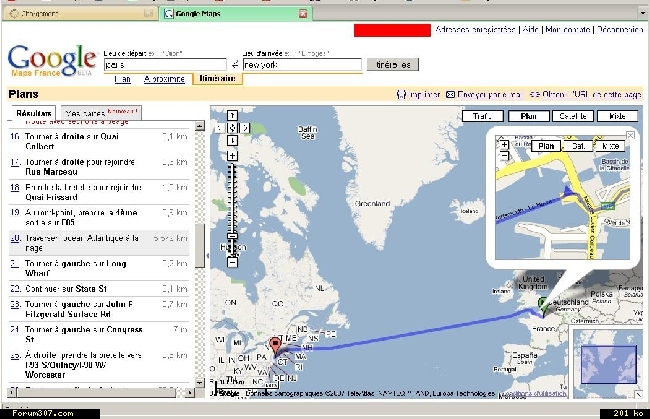The height and width of the screenshot is (419, 650).
Task: Click the right arrow of horizontal scrollbar
Action: point(189,392)
